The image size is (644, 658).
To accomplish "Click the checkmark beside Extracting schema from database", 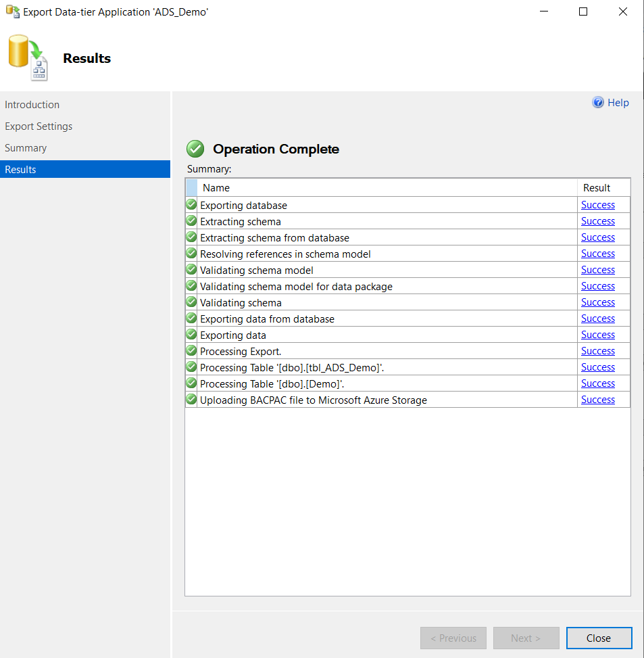I will pos(191,237).
